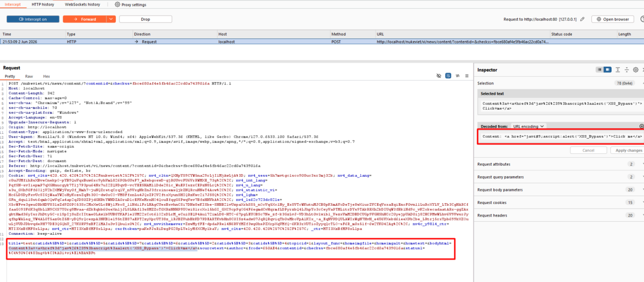Click the Inspector collapse all sections icon
The width and height of the screenshot is (644, 282).
pos(627,70)
